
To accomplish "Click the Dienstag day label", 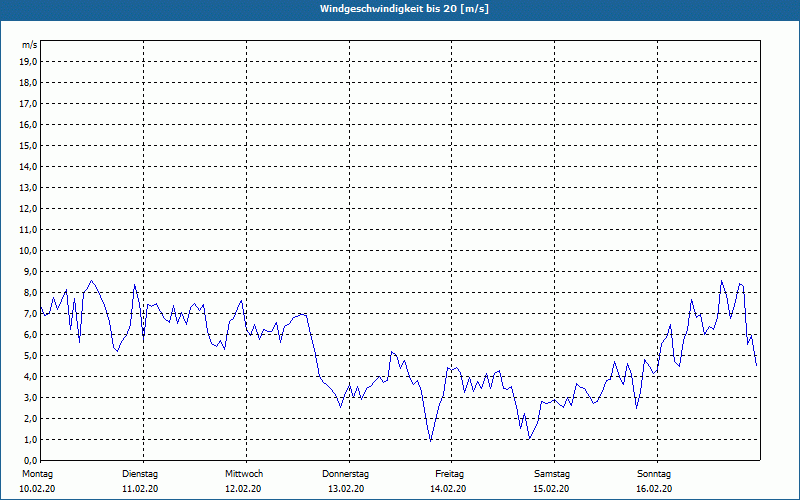I will [x=140, y=474].
